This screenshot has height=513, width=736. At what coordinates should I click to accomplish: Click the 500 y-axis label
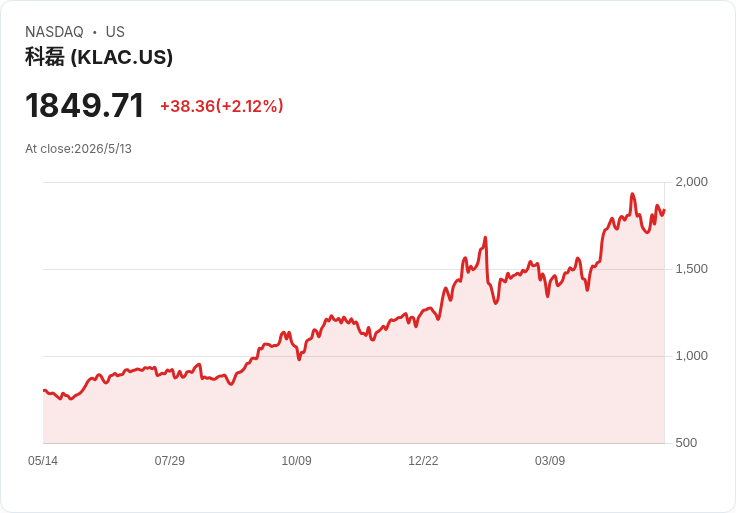click(x=686, y=443)
